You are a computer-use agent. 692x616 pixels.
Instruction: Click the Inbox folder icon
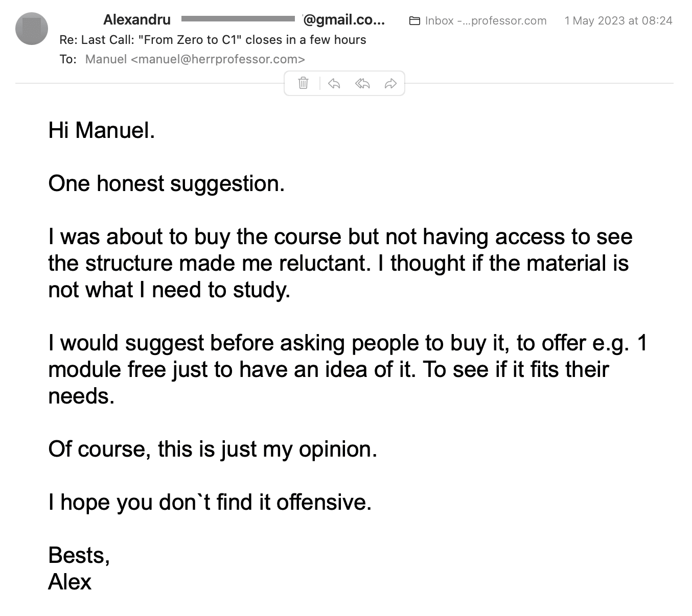coord(414,21)
